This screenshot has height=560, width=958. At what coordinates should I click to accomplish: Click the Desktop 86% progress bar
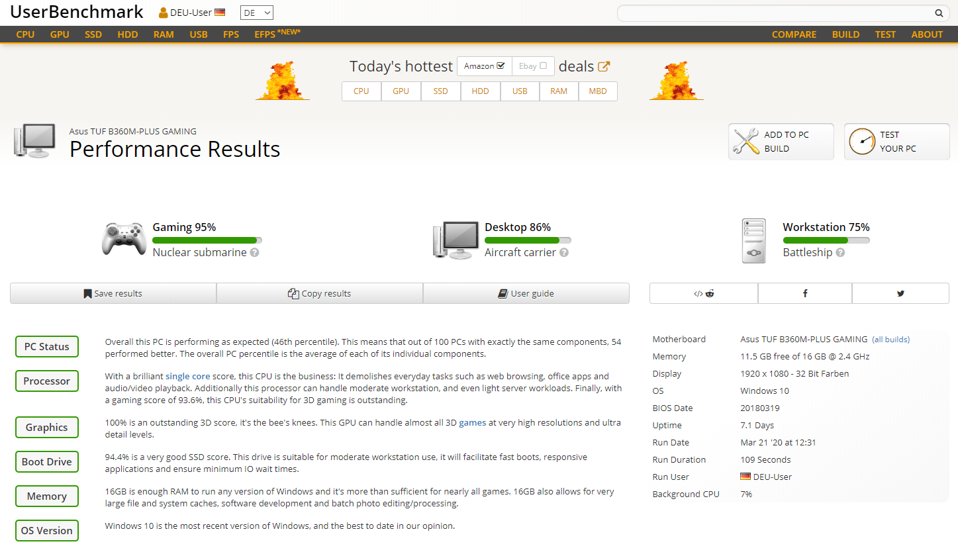(528, 240)
